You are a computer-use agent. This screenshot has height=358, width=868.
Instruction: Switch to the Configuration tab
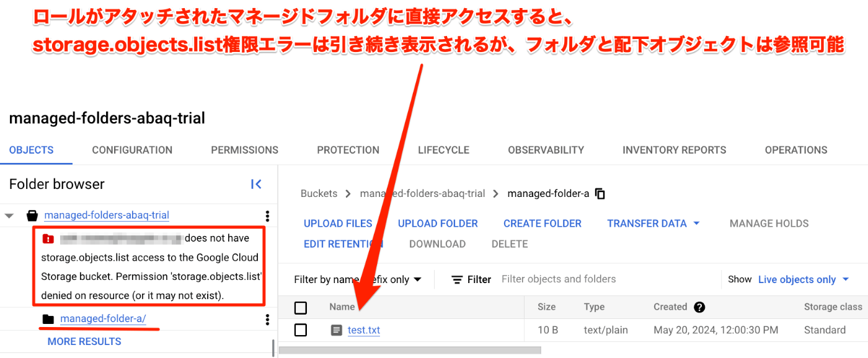point(132,150)
